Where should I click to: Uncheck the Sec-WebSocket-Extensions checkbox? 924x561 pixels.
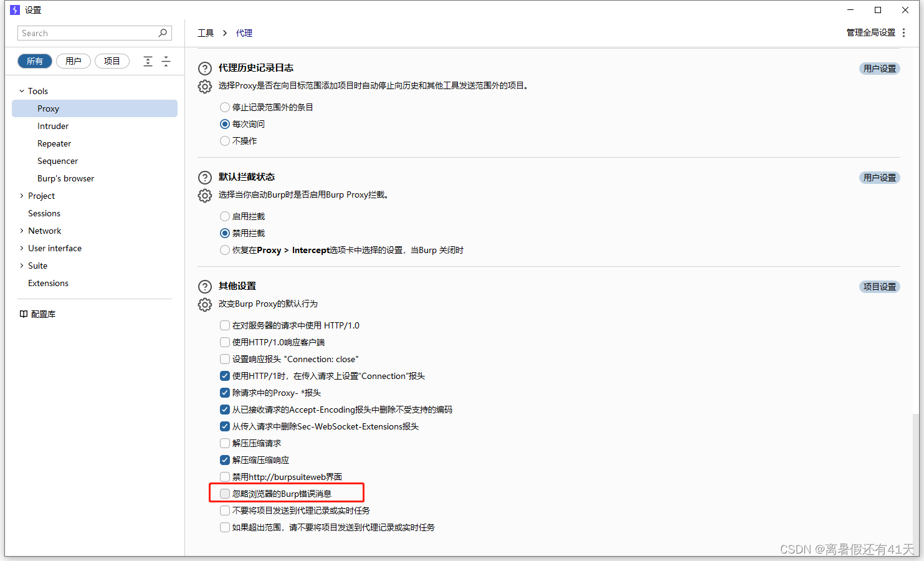point(225,426)
